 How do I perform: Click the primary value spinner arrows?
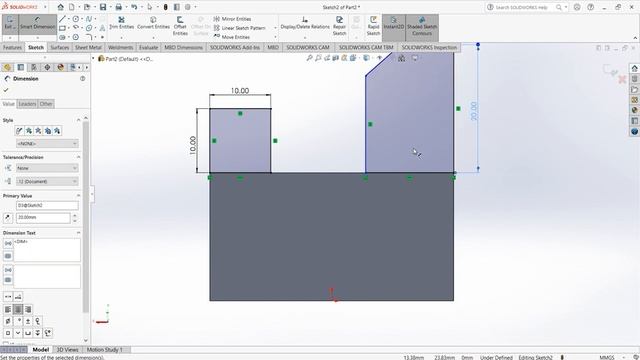75,218
